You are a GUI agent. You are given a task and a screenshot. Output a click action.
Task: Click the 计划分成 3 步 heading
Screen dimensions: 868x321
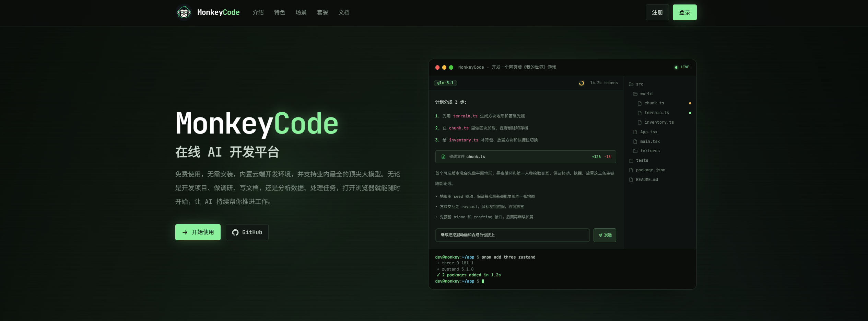point(451,102)
